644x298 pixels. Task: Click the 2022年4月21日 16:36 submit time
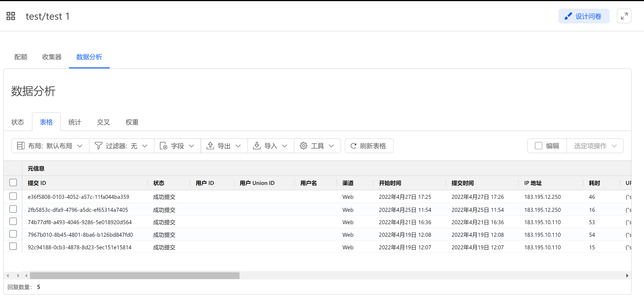point(477,222)
